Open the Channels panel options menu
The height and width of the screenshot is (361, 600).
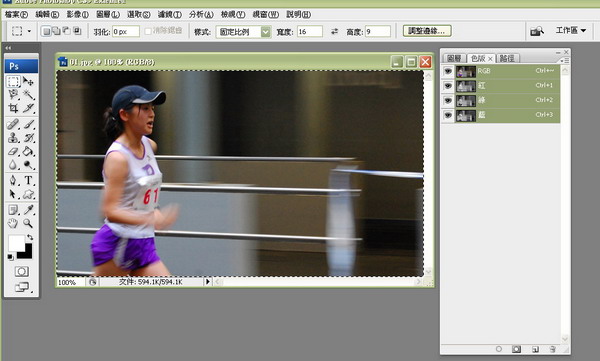point(564,60)
